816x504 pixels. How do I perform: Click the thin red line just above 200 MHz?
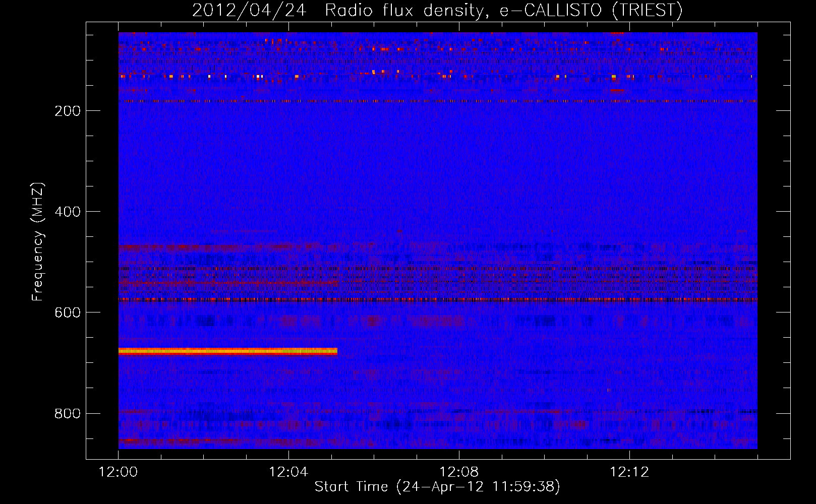coord(438,101)
